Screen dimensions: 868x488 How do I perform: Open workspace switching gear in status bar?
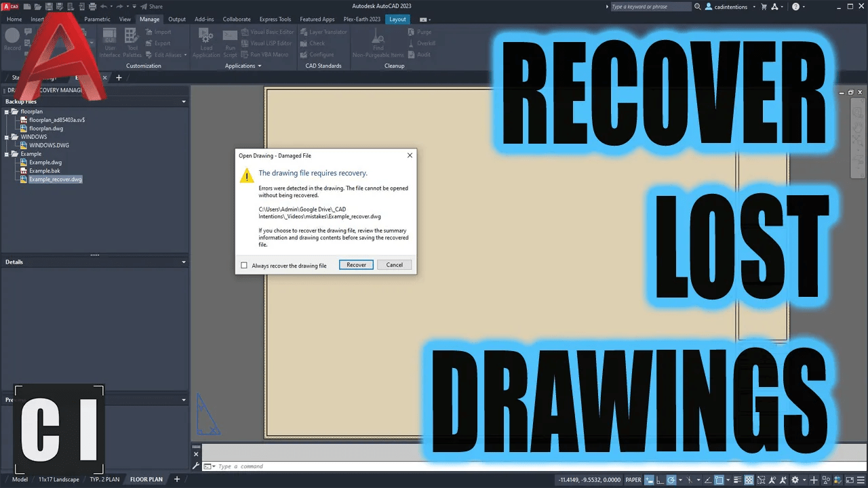point(795,480)
